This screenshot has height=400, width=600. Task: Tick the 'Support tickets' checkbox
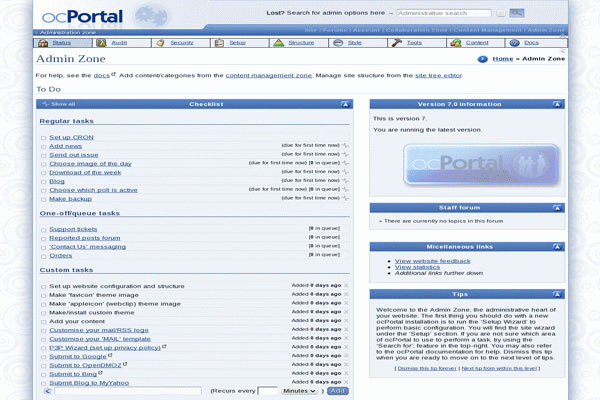[43, 229]
